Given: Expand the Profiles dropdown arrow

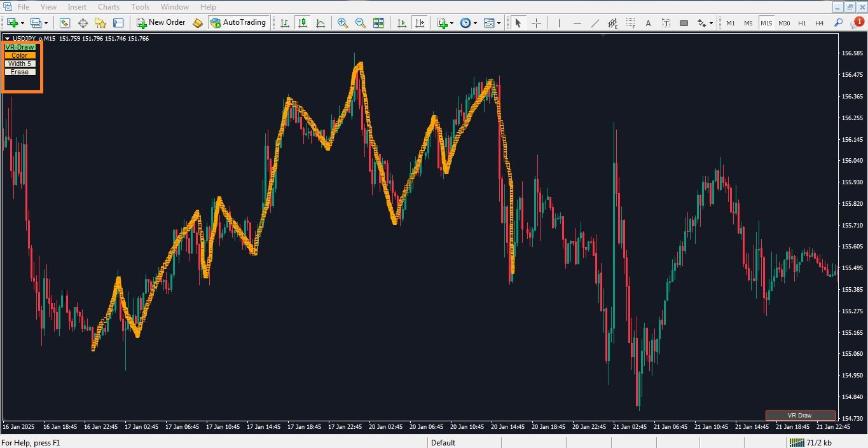Looking at the screenshot, I should click(46, 24).
